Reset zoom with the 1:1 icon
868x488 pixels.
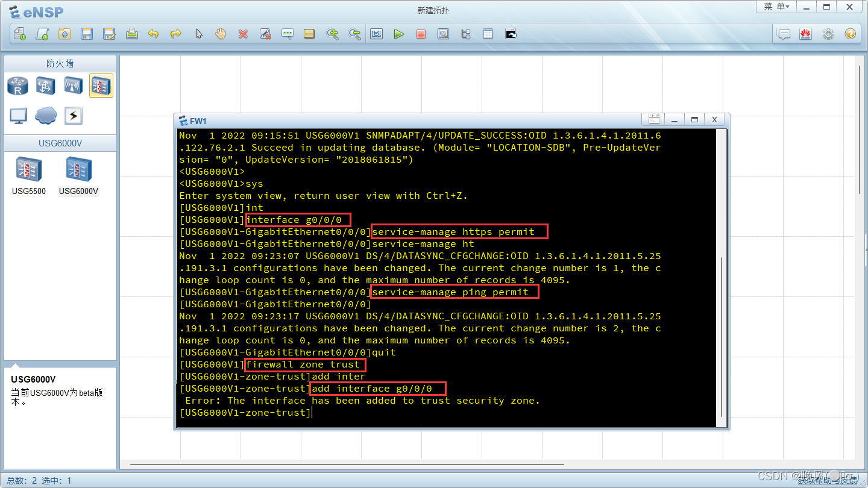[x=377, y=34]
